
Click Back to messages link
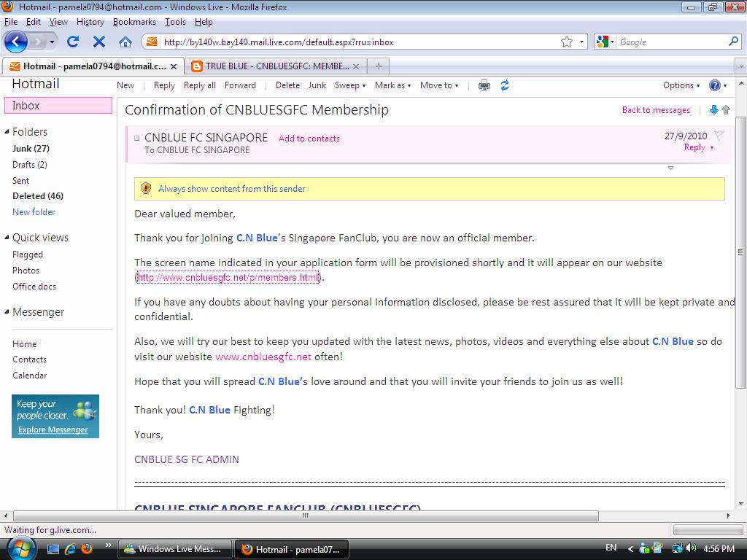[x=656, y=110]
